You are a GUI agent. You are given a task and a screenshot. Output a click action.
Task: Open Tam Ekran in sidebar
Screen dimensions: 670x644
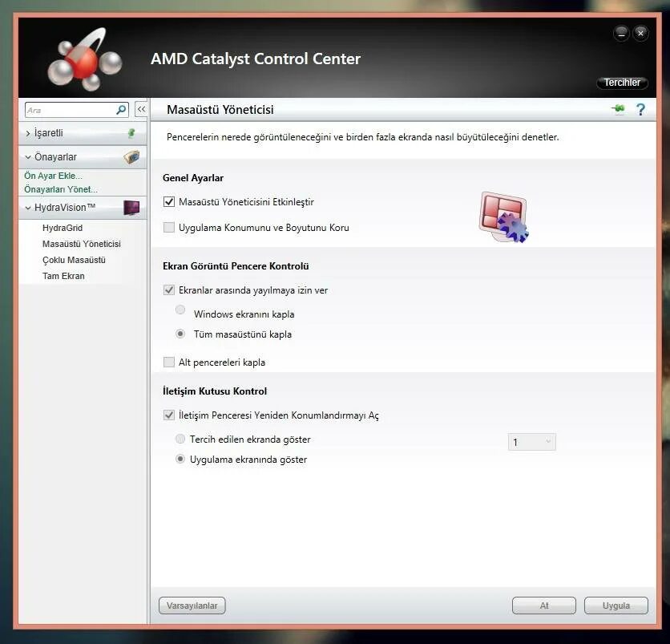click(63, 276)
